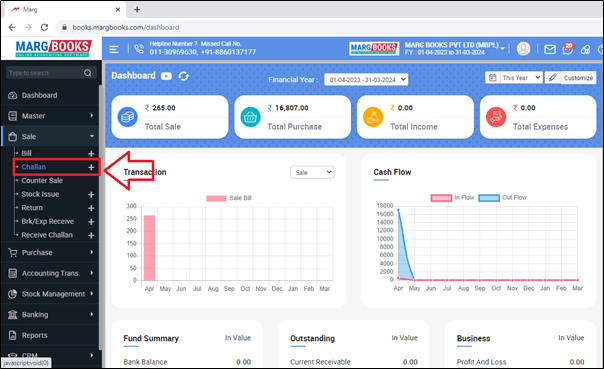Screen dimensions: 604x369
Task: Open the Sale dropdown in Transaction card
Action: [x=312, y=173]
